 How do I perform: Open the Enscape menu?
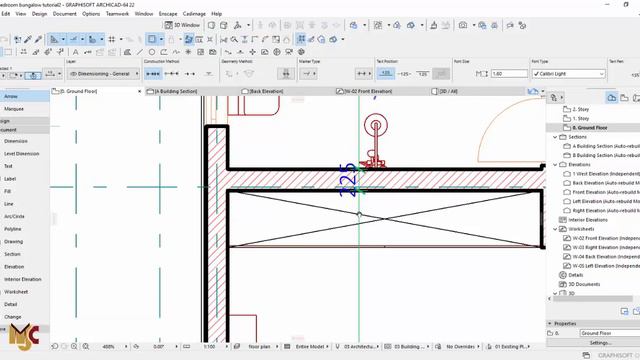168,13
